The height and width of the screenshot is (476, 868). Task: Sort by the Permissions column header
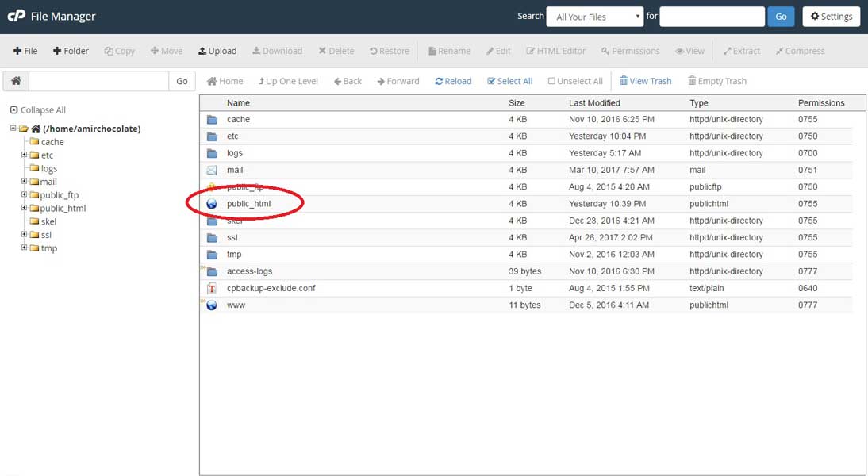(x=821, y=103)
